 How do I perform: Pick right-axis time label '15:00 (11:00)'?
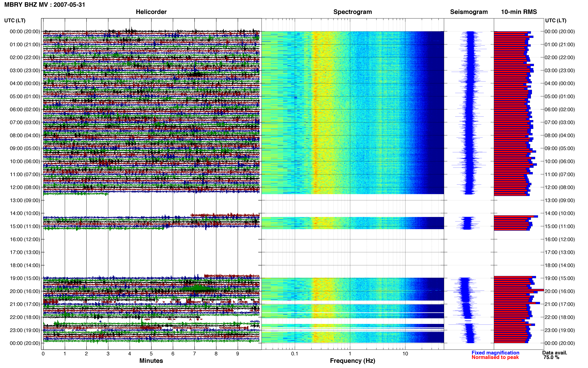point(560,226)
